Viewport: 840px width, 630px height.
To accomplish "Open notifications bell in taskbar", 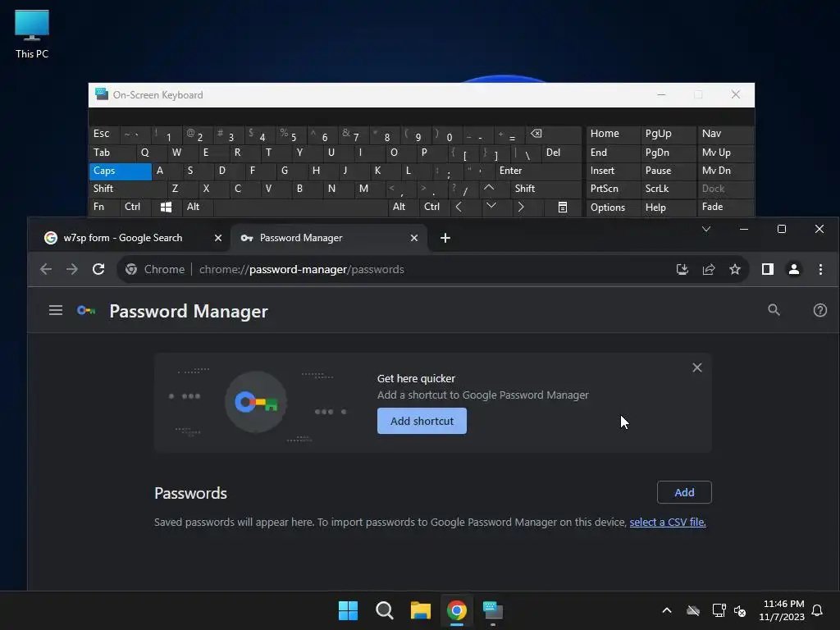I will pos(818,610).
